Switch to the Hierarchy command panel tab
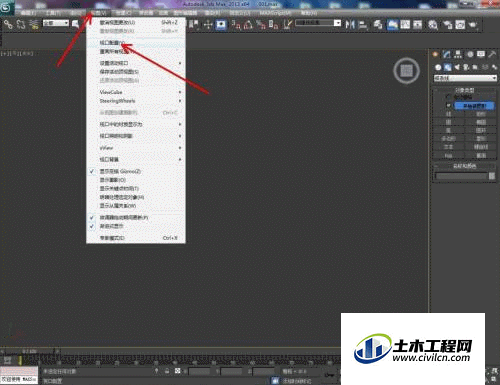This screenshot has height=385, width=500. (x=458, y=54)
